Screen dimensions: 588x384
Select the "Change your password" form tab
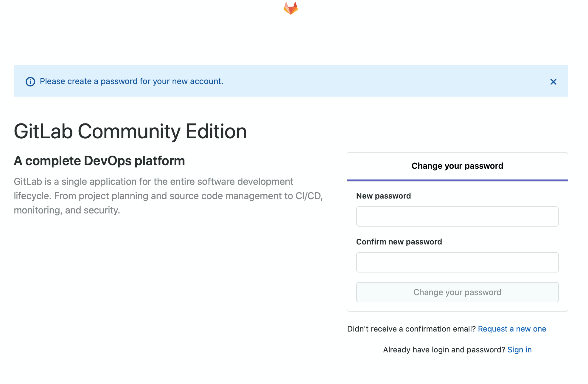457,166
